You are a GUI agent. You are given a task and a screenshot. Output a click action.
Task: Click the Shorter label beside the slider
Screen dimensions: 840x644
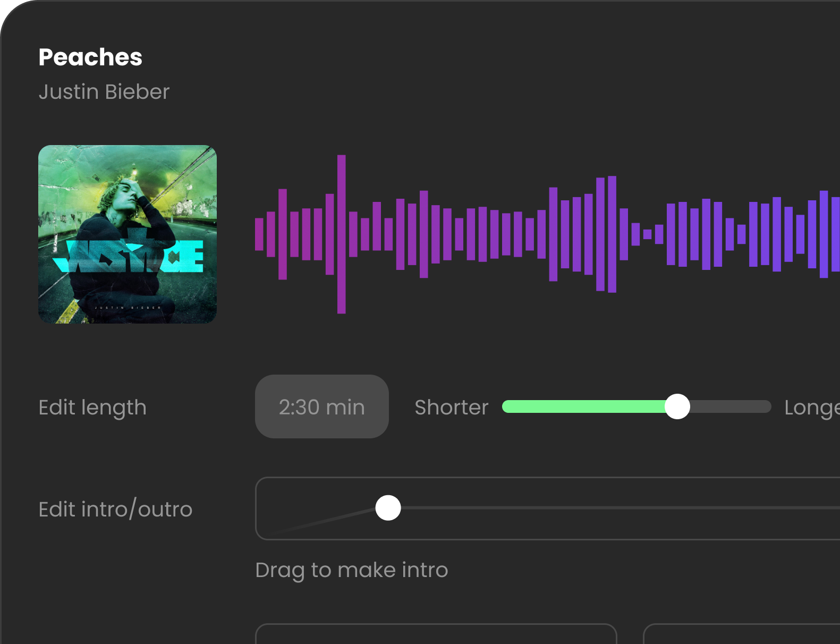coord(451,407)
